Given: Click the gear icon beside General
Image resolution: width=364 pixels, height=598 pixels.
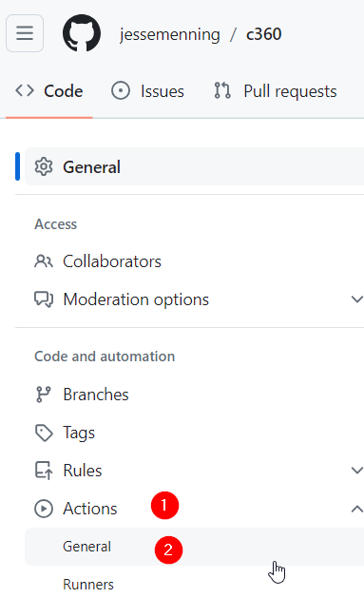Looking at the screenshot, I should 44,166.
